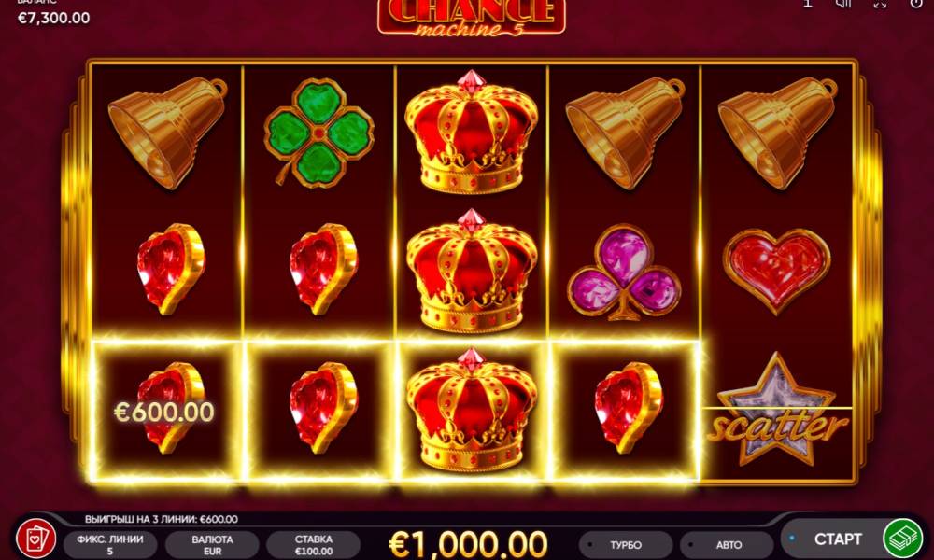934x560 pixels.
Task: Mute sound with speaker icon
Action: (843, 4)
